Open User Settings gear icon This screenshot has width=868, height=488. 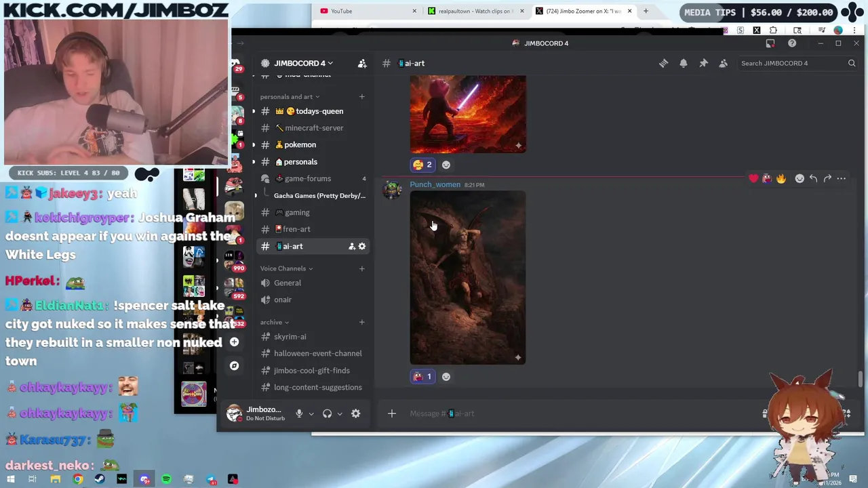coord(355,413)
